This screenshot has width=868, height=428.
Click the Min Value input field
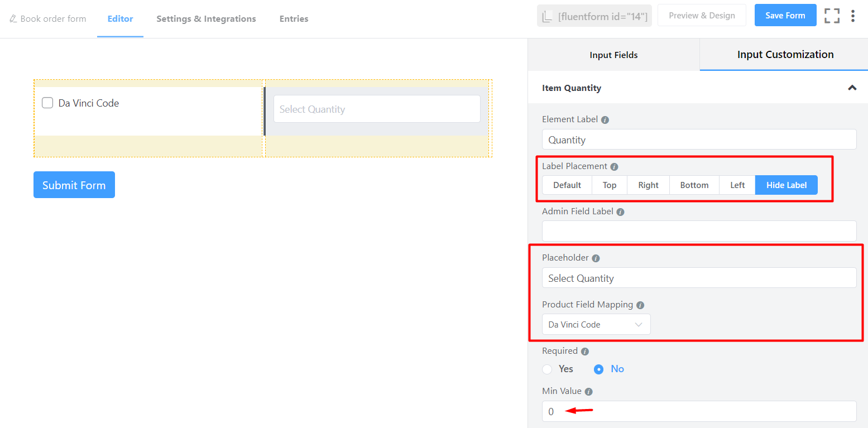698,411
